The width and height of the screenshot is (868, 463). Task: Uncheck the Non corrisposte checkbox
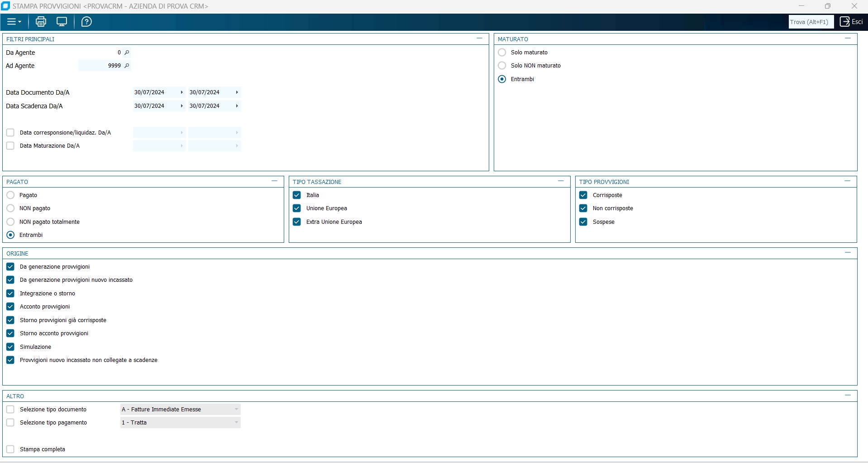[583, 208]
